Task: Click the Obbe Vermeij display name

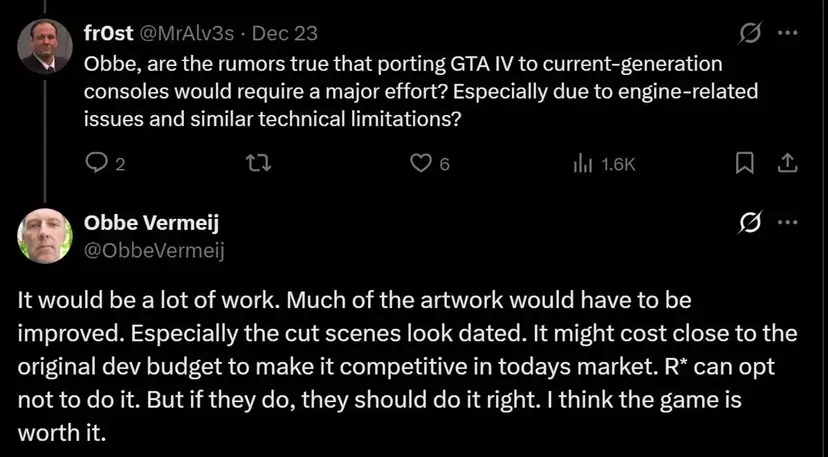Action: click(154, 223)
